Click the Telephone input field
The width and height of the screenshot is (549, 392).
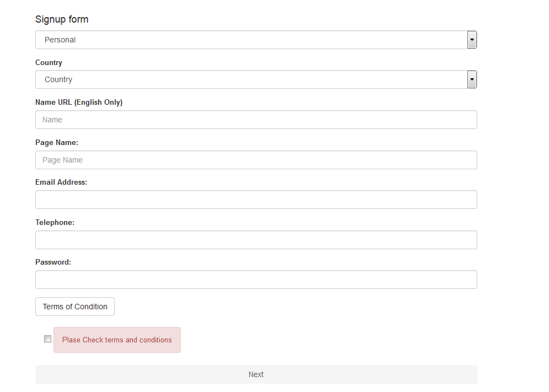(256, 240)
